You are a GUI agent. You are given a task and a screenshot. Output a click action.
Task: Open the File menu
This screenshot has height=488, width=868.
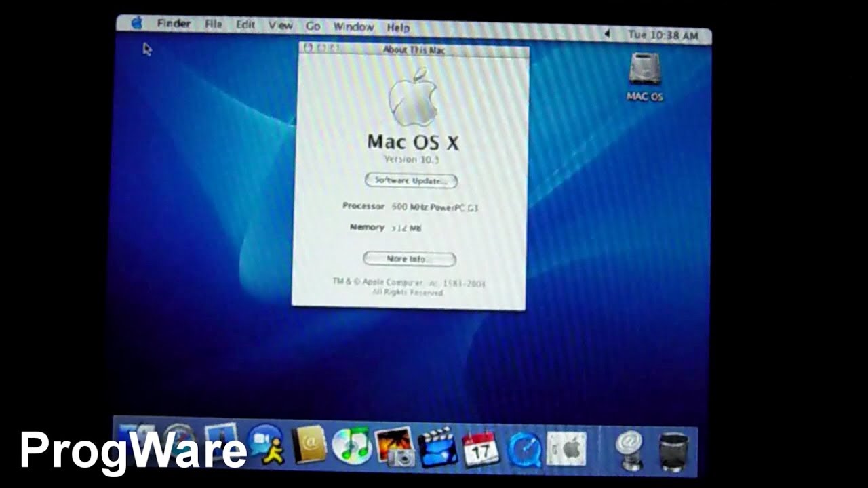point(213,24)
